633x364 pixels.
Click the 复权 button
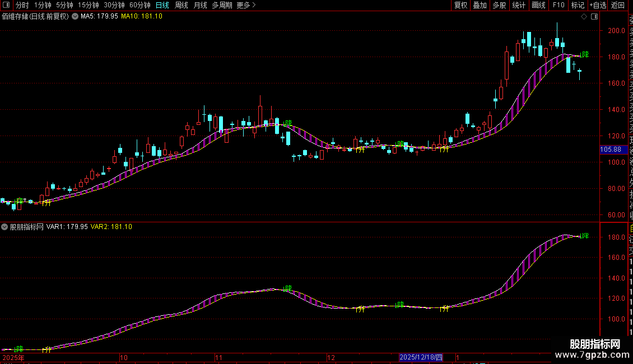click(x=460, y=5)
